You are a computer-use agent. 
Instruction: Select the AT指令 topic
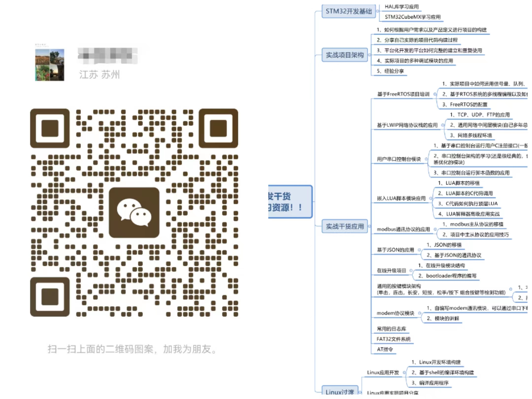pyautogui.click(x=385, y=349)
